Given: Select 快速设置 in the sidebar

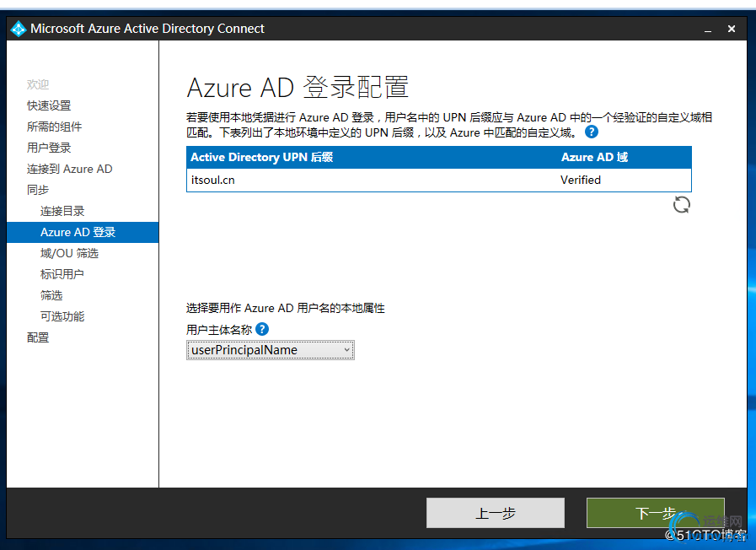Looking at the screenshot, I should pyautogui.click(x=49, y=105).
